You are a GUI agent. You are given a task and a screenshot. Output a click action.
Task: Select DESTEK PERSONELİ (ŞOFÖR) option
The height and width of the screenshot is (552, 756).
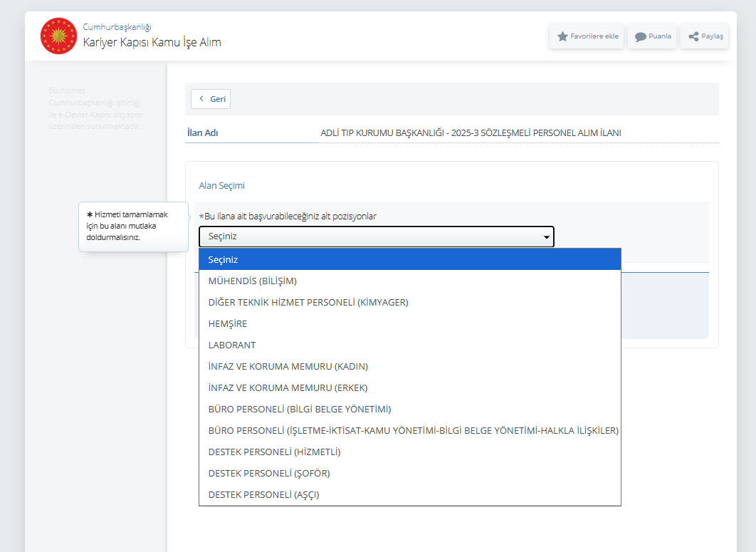coord(269,473)
